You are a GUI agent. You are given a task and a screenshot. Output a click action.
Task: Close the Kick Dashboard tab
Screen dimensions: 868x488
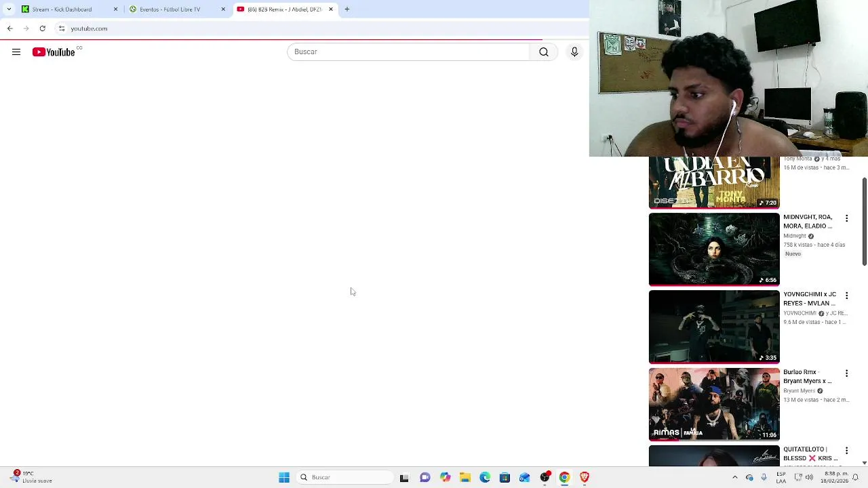pos(115,9)
